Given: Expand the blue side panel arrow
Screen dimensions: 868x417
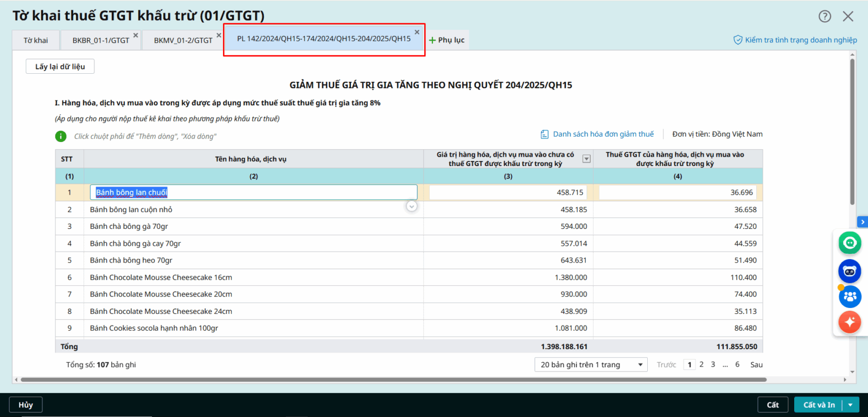Looking at the screenshot, I should point(862,222).
